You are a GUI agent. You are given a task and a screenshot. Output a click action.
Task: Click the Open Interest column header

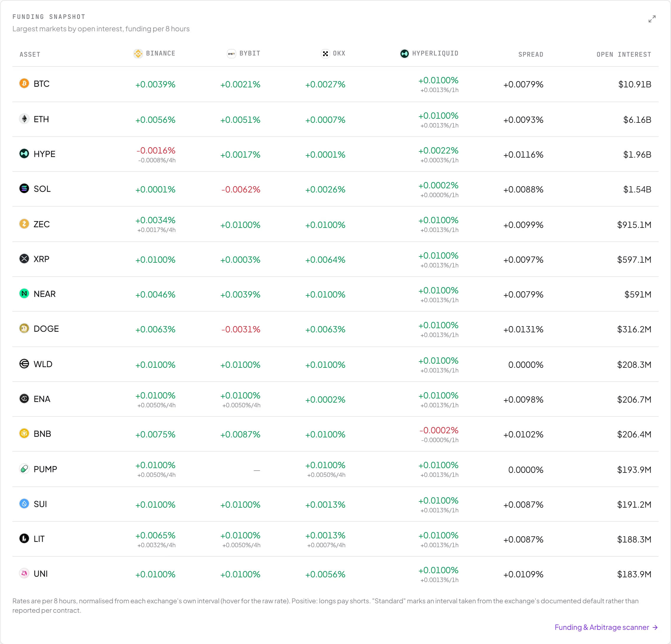click(x=624, y=54)
